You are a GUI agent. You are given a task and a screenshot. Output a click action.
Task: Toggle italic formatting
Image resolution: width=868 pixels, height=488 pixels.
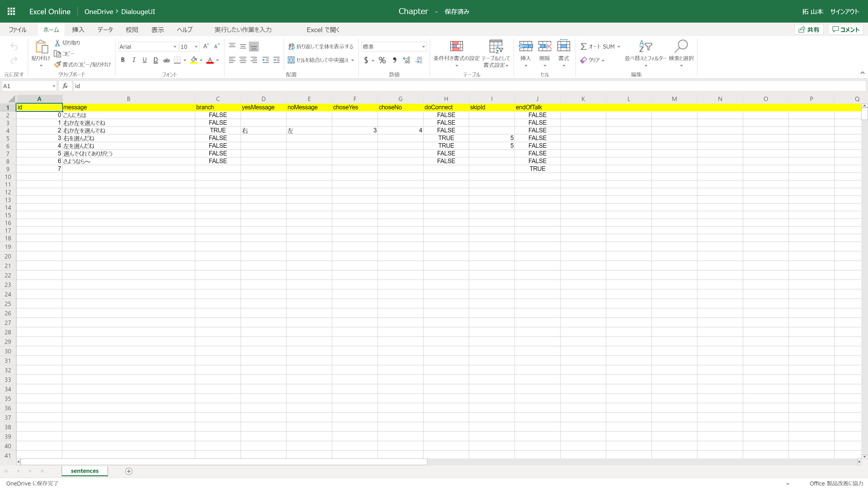(x=134, y=60)
